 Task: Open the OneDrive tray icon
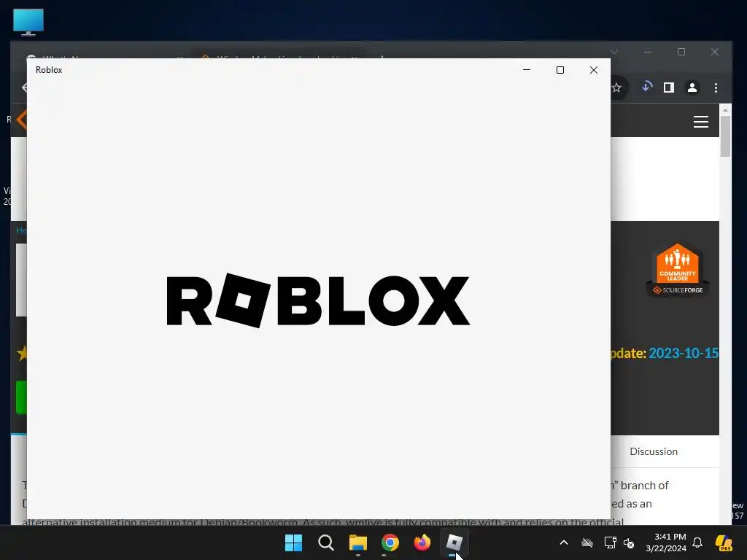tap(587, 542)
